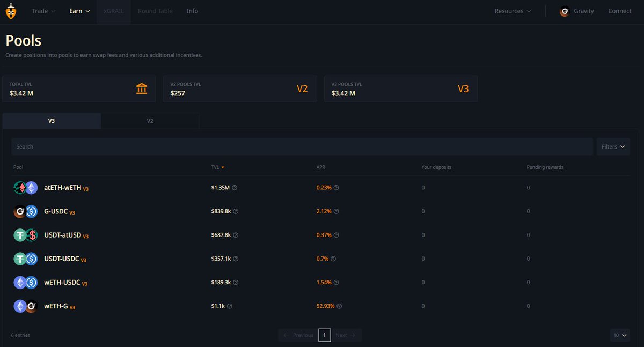Expand the Earn dropdown menu
644x347 pixels.
tap(79, 11)
